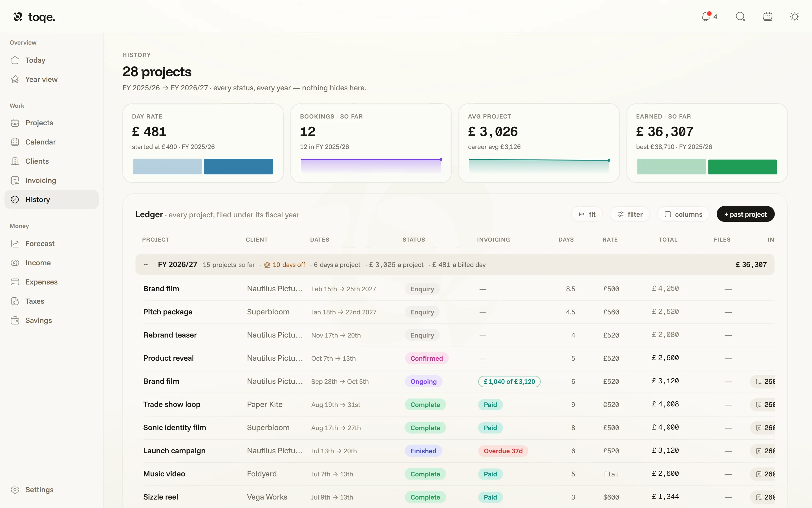Image resolution: width=812 pixels, height=508 pixels.
Task: Click the Forecast chart icon
Action: [x=15, y=244]
